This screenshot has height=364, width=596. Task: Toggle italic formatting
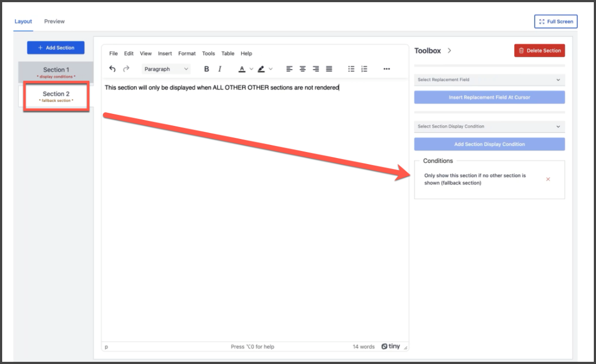220,69
